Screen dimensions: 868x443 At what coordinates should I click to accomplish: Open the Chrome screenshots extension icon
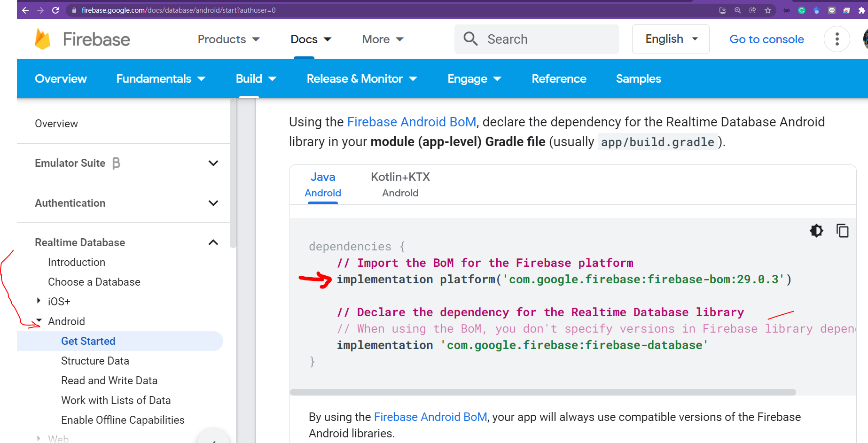[x=847, y=10]
